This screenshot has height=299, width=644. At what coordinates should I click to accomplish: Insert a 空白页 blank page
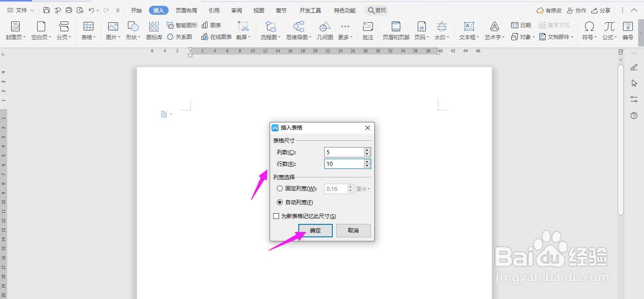tap(41, 31)
